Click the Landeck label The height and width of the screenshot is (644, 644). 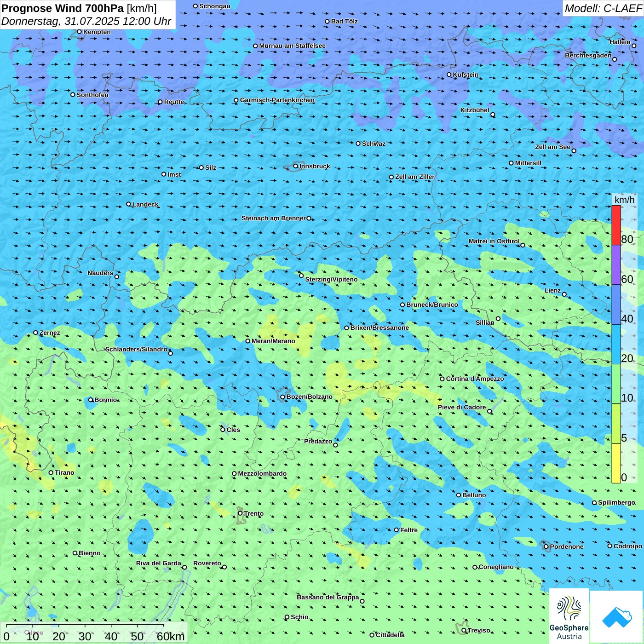pyautogui.click(x=145, y=204)
